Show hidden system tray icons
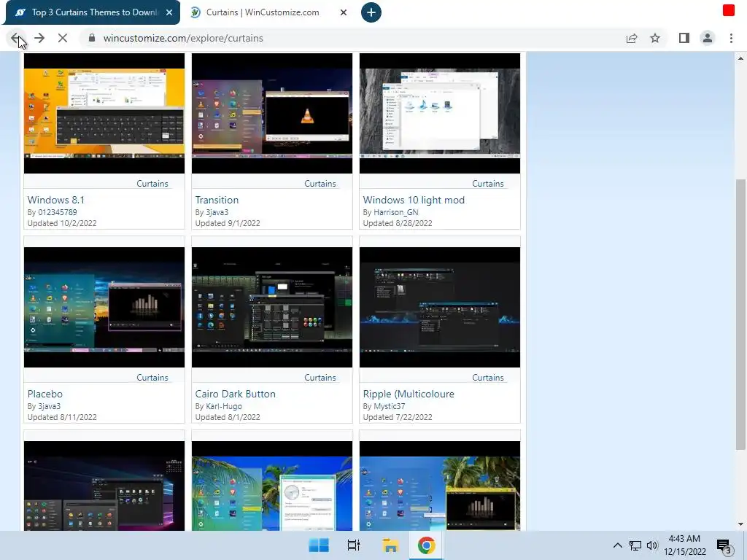Viewport: 747px width, 560px height. (617, 545)
